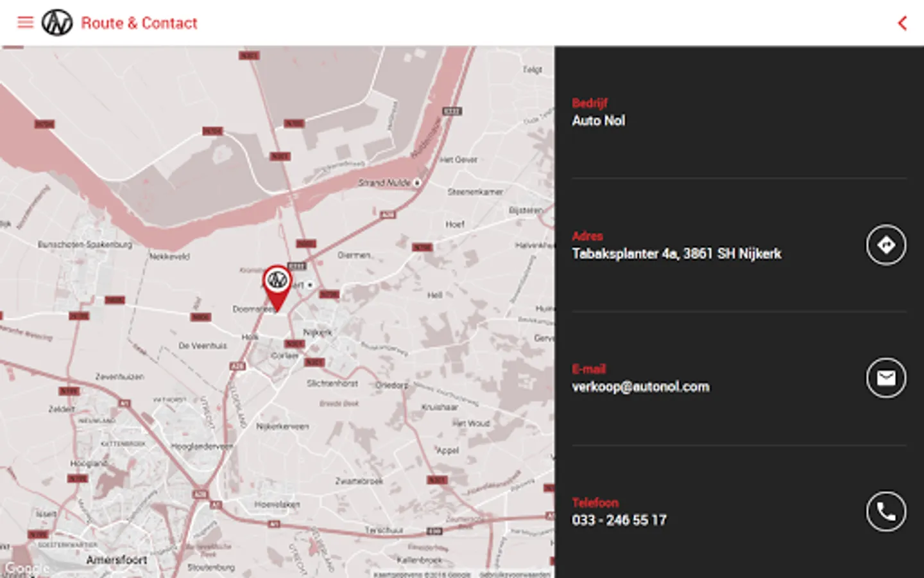Click the Bunschoten-Spakenburg label on map
Image resolution: width=924 pixels, height=578 pixels.
click(x=85, y=245)
